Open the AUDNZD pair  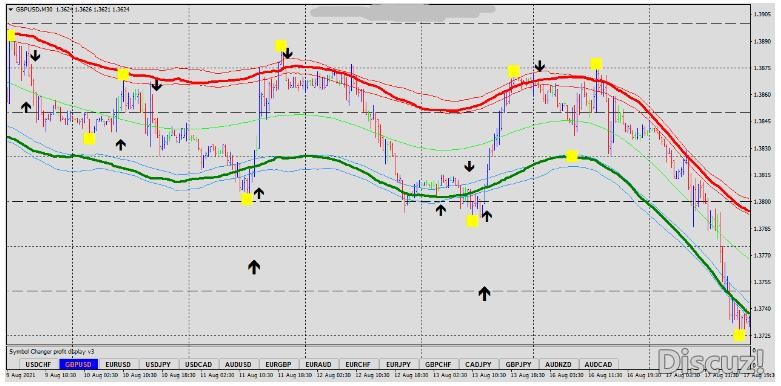(558, 364)
